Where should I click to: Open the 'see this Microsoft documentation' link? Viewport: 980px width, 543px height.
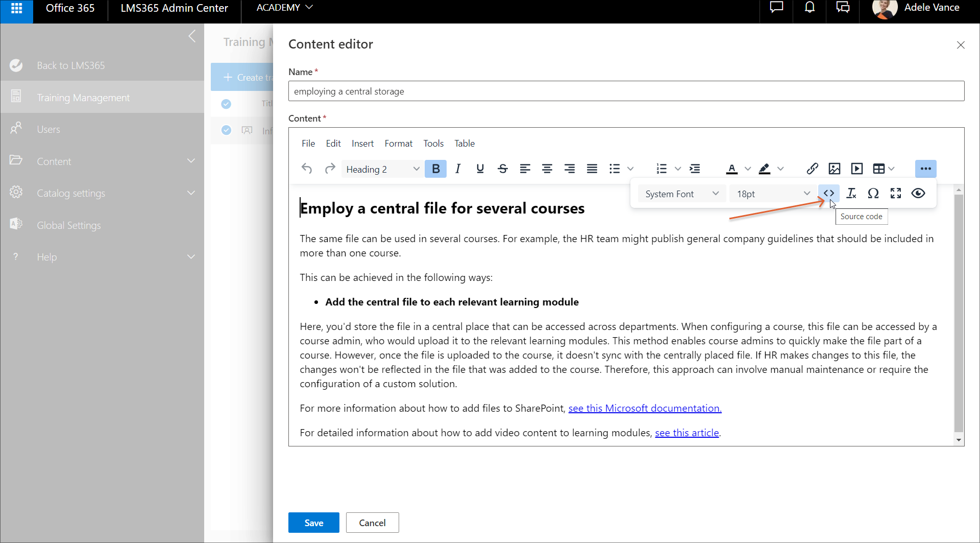pyautogui.click(x=645, y=408)
